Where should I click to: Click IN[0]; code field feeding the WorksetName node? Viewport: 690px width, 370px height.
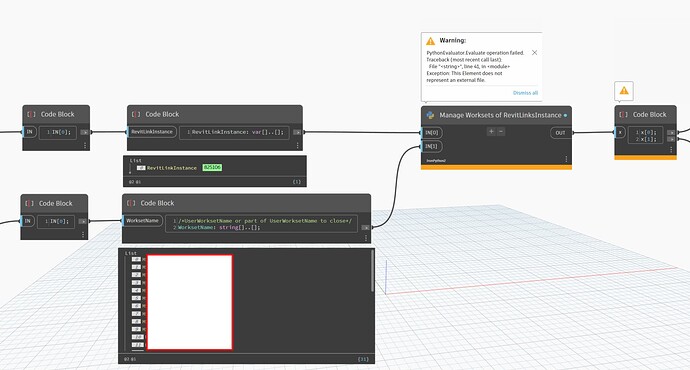click(56, 222)
